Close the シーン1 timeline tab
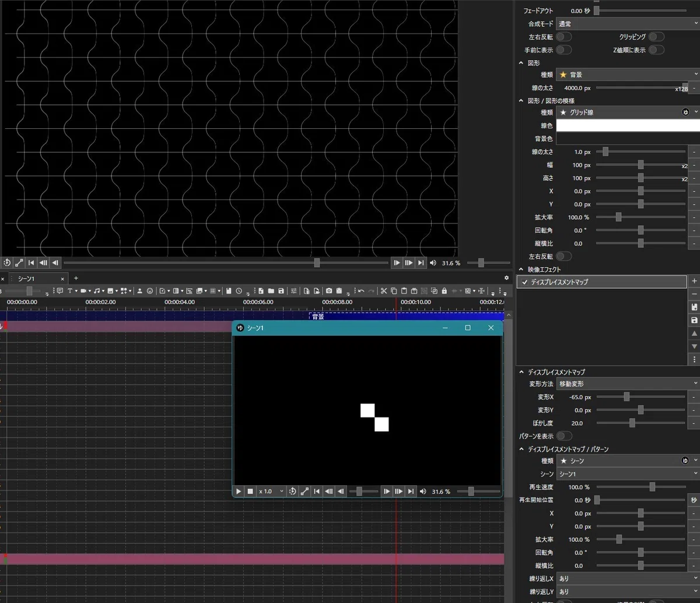Viewport: 700px width, 603px height. pos(62,279)
